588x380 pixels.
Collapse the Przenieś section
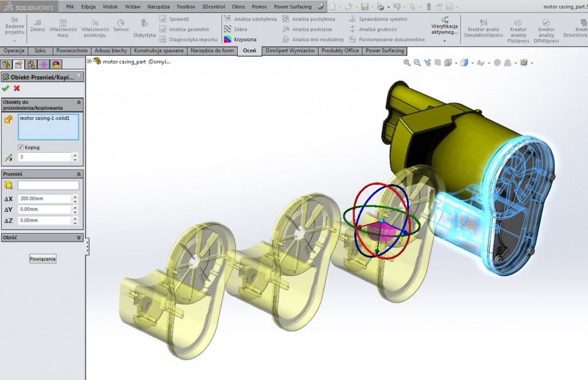click(x=79, y=173)
